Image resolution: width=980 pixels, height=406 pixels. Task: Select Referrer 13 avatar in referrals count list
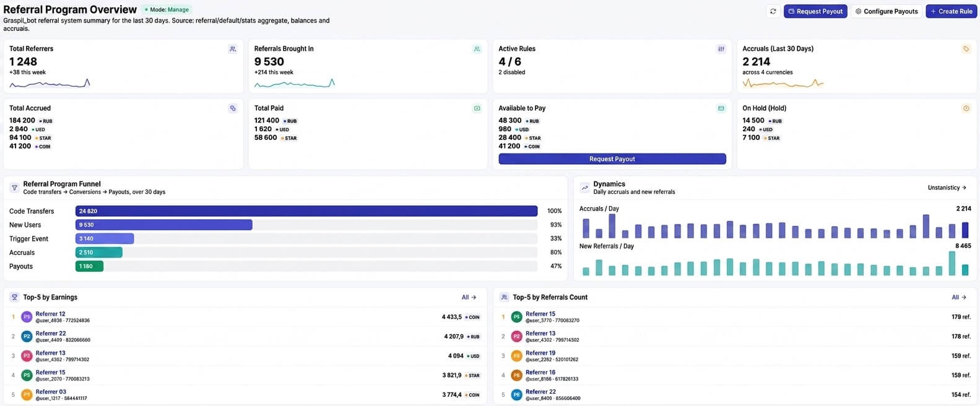pyautogui.click(x=516, y=336)
